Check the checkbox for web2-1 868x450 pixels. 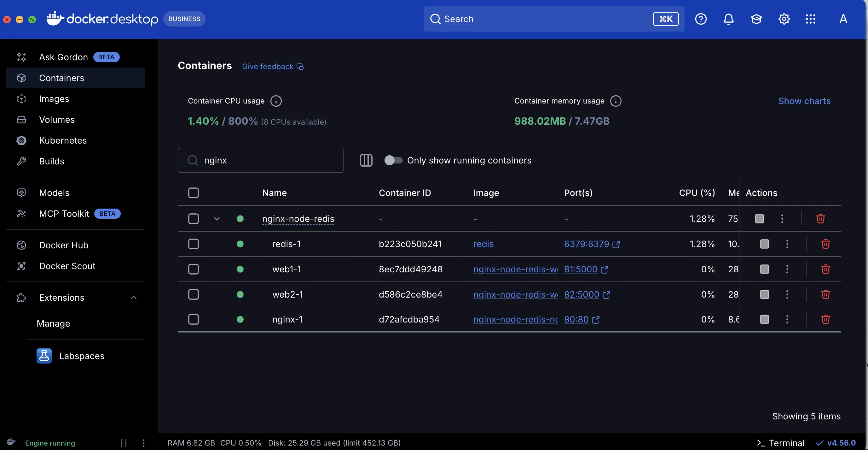coord(194,294)
